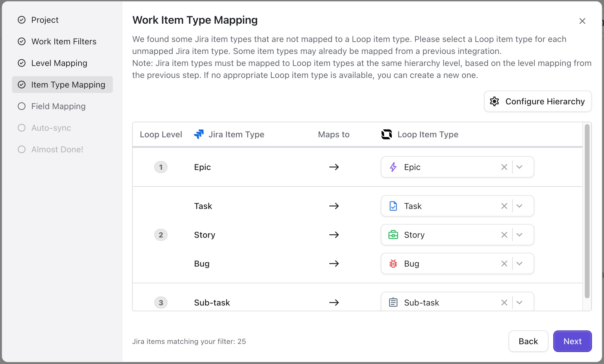Viewport: 604px width, 364px height.
Task: Click the Jira Task type label
Action: coord(203,206)
